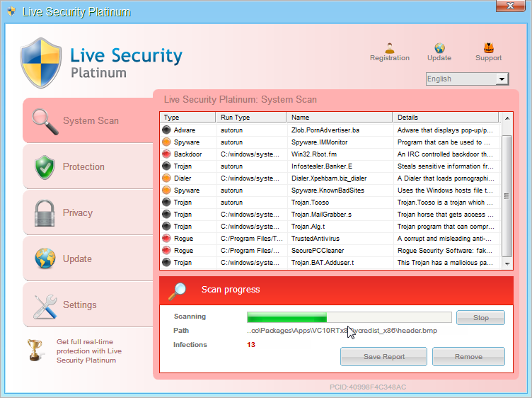Select the Zlob.PornAdvertiser.ba name cell
Image resolution: width=532 pixels, height=398 pixels.
(x=325, y=130)
